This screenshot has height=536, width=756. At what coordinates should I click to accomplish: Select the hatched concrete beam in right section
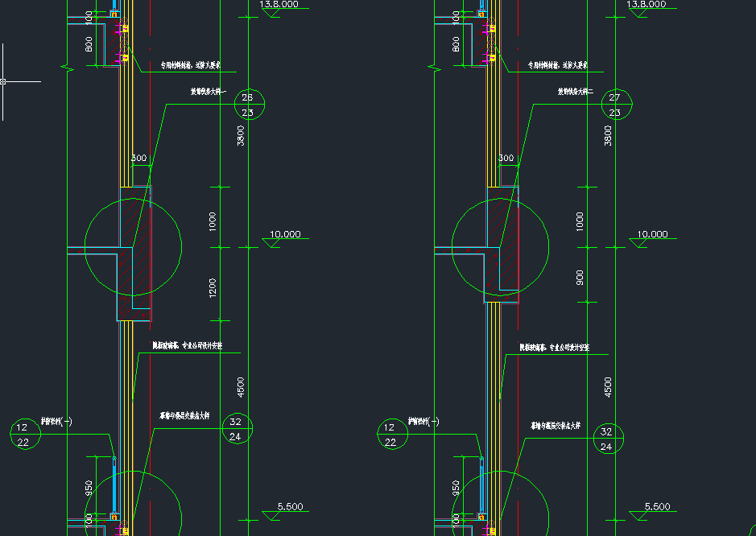(x=502, y=245)
